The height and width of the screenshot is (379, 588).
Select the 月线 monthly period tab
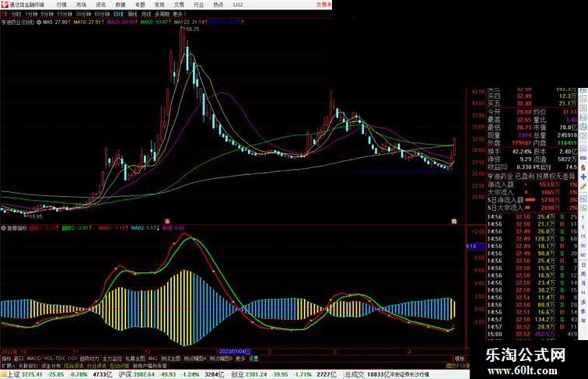pos(146,14)
